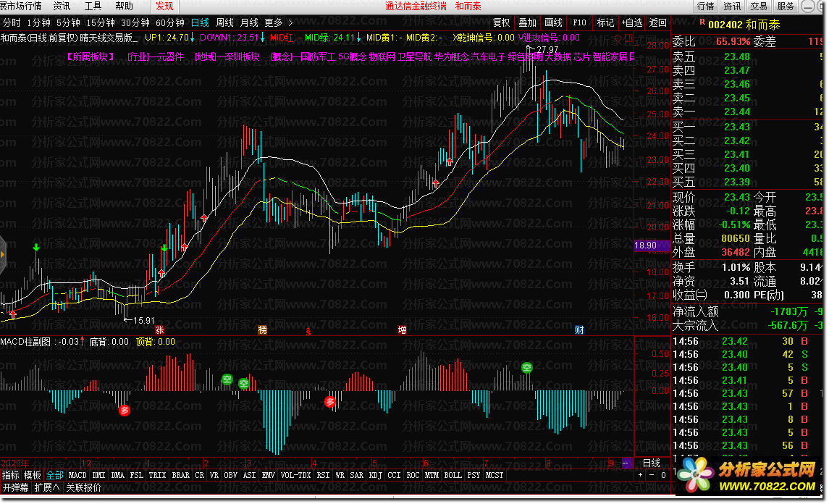The image size is (829, 504).
Task: Switch to 5分钟 period
Action: tap(68, 22)
